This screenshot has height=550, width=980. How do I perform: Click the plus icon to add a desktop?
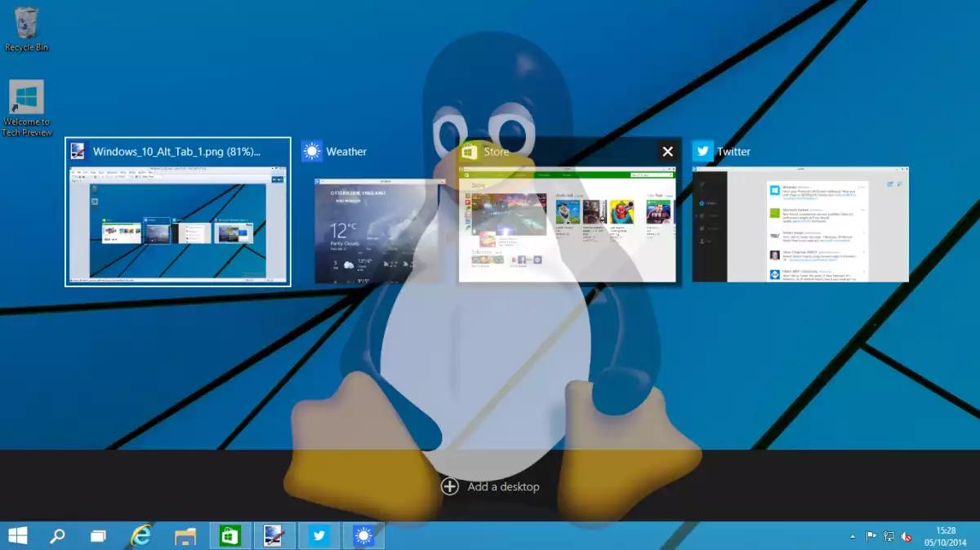point(450,486)
